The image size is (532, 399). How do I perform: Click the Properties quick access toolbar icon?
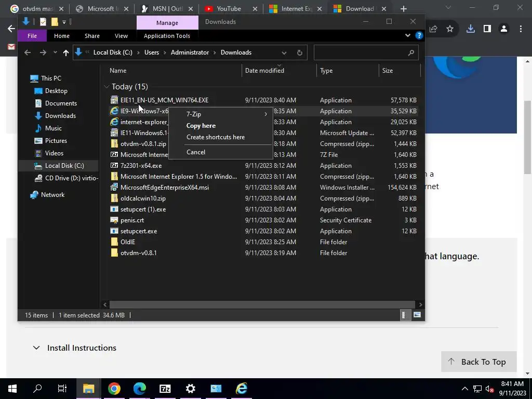tap(43, 22)
